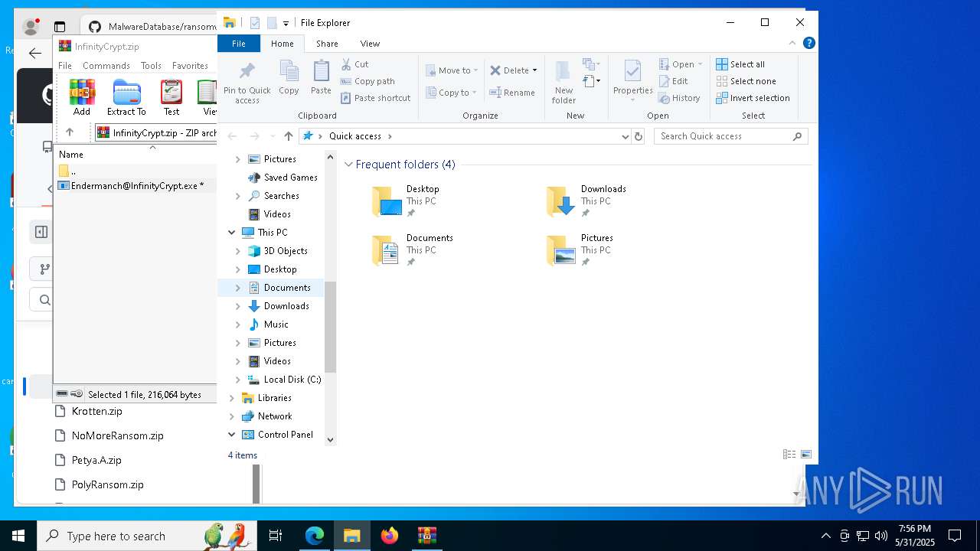980x551 pixels.
Task: Click Petya.A.zip in browser list
Action: point(96,460)
